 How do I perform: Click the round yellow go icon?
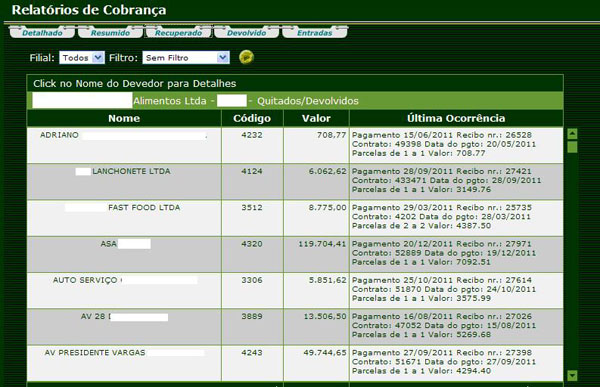(246, 57)
